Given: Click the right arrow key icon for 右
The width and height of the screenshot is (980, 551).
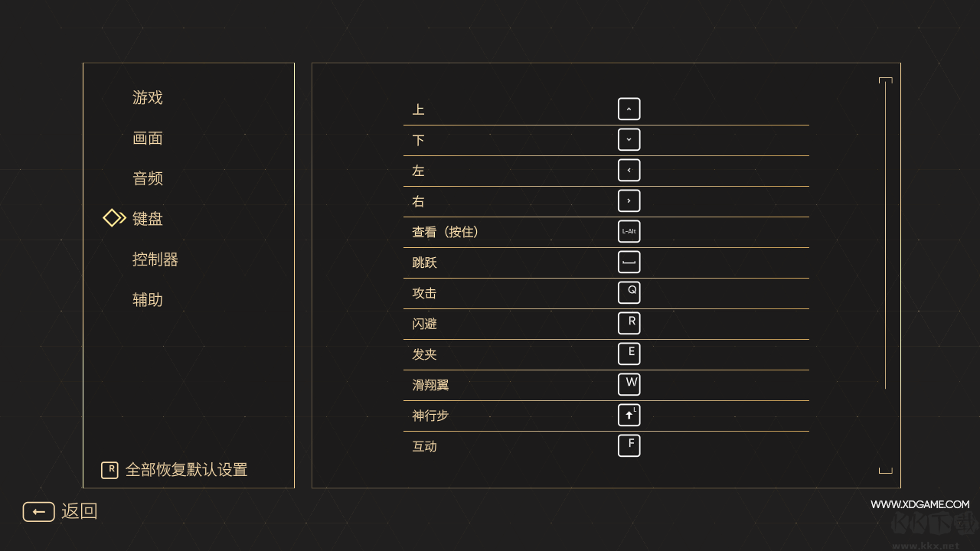Looking at the screenshot, I should tap(629, 201).
